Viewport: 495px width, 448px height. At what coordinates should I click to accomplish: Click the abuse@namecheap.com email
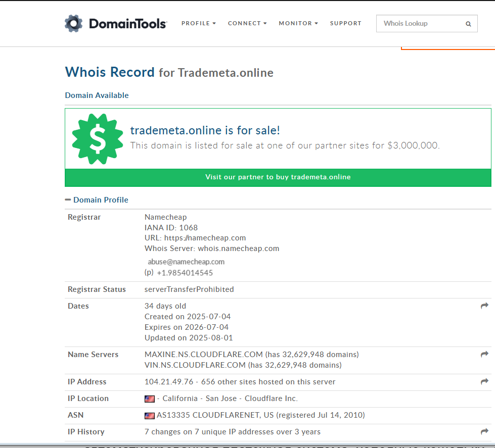tap(186, 262)
